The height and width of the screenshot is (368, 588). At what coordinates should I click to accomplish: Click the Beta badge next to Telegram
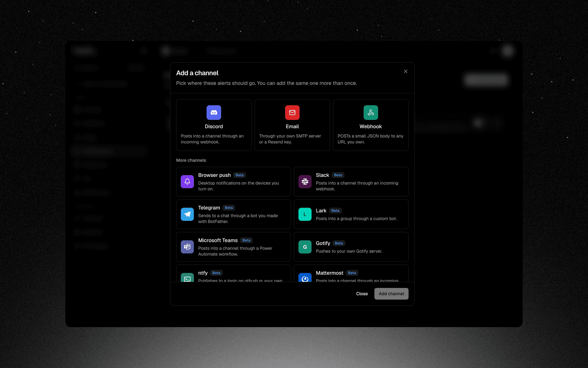click(x=229, y=208)
